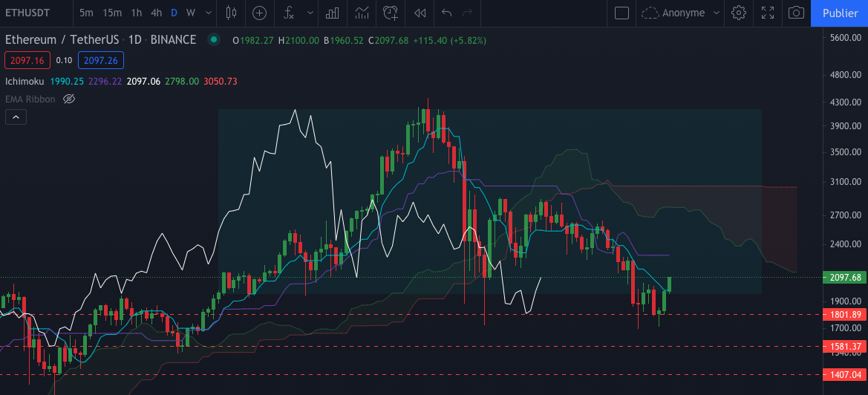Viewport: 868px width, 395px height.
Task: Toggle fullscreen mode icon
Action: [x=768, y=13]
